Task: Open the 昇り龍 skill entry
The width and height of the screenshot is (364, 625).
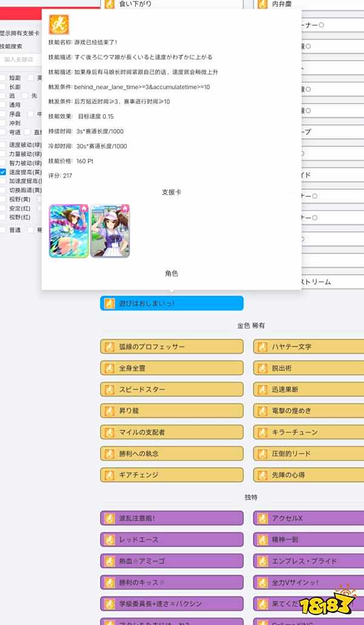Action: (172, 411)
